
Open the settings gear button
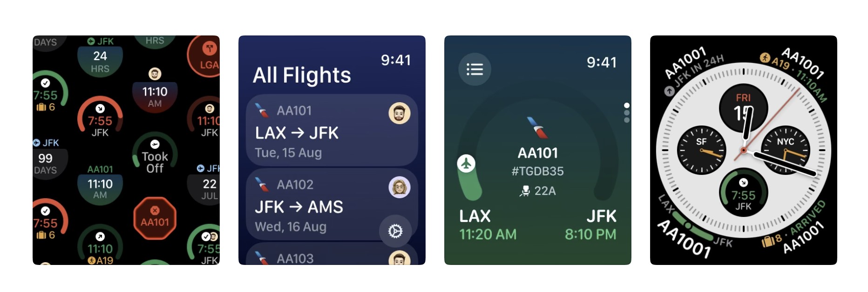tap(395, 231)
